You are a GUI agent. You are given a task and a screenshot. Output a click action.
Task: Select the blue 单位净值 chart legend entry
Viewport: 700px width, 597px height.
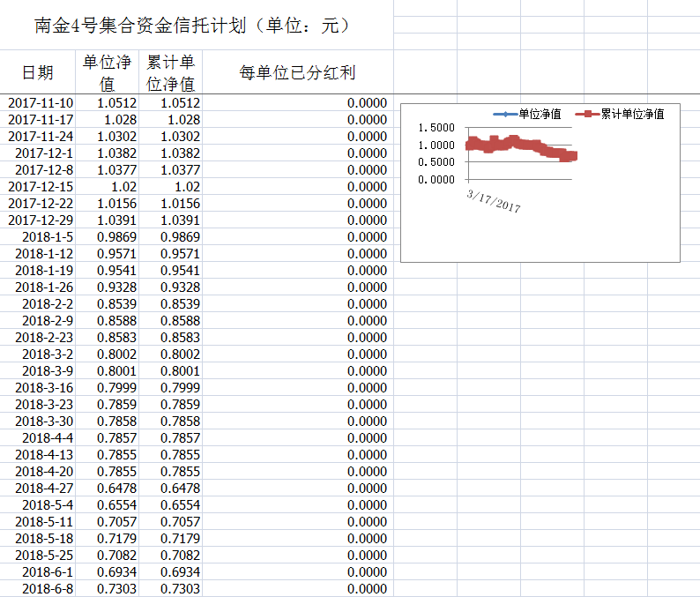point(527,114)
